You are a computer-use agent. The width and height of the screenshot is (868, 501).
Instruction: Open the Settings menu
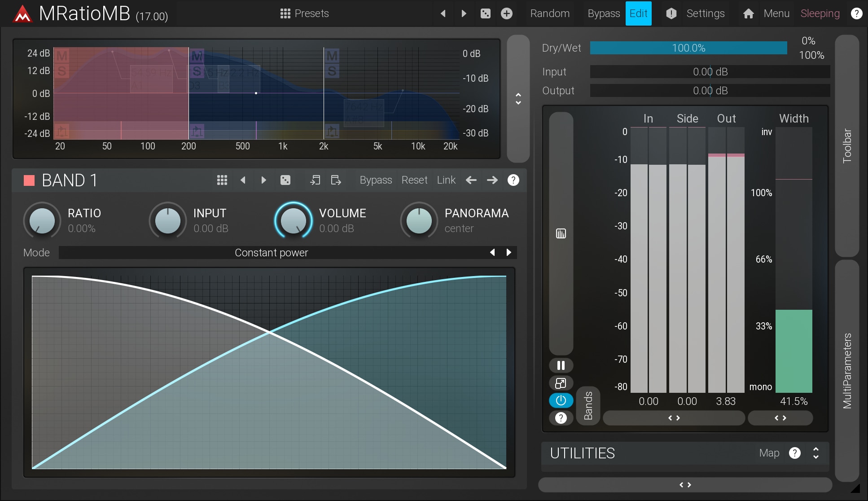[705, 13]
